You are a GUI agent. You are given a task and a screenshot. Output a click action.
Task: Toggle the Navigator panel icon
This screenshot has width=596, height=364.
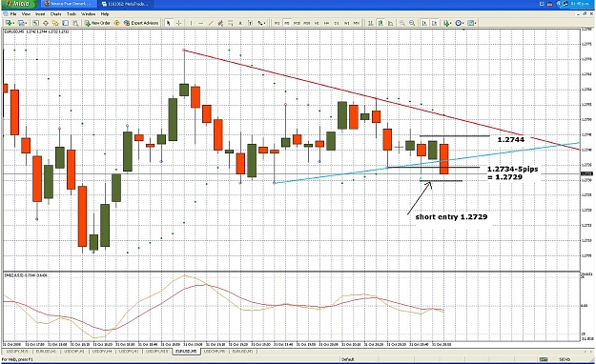55,23
